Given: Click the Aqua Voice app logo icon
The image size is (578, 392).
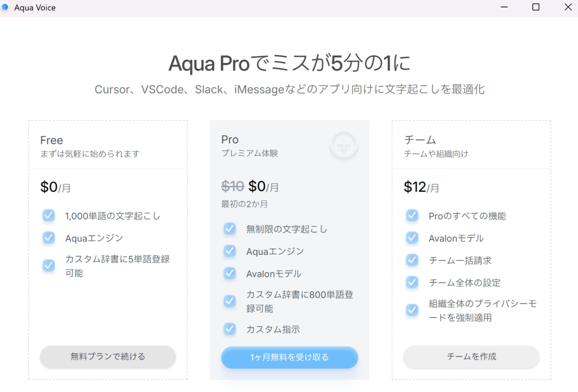Looking at the screenshot, I should 5,7.
